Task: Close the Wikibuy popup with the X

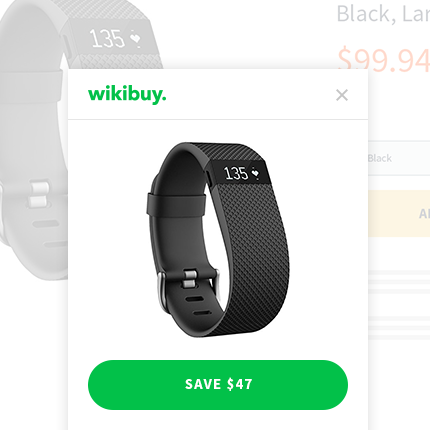Action: point(342,95)
